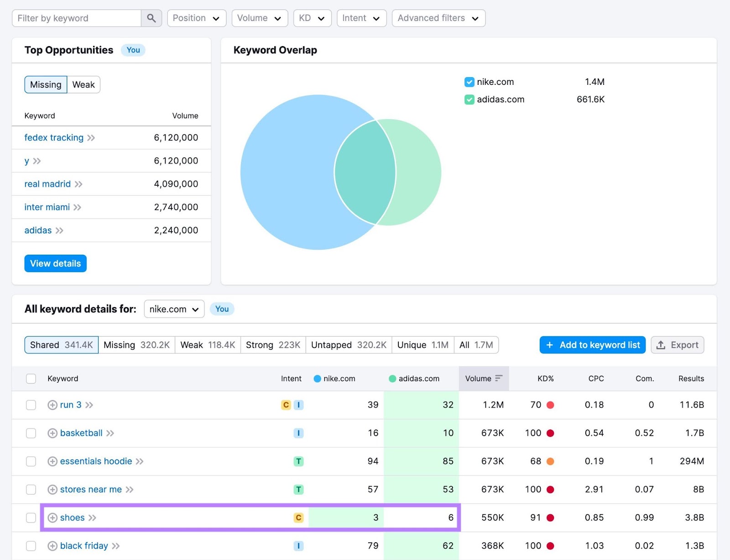Screen dimensions: 730x560
Task: Check the black friday row checkbox
Action: [x=31, y=546]
